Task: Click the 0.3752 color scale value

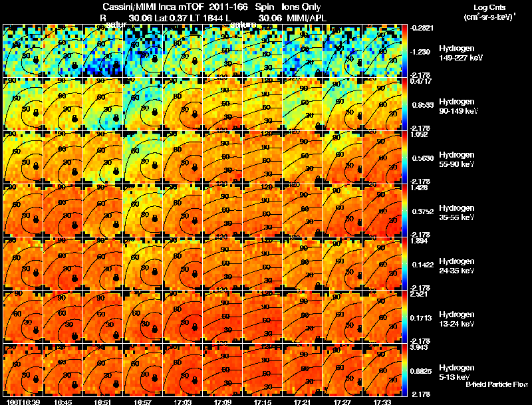Action: pos(423,211)
